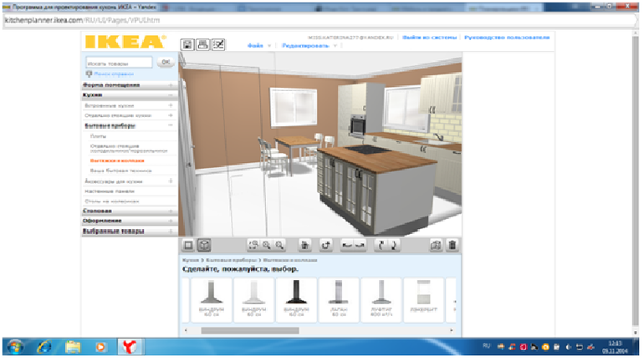This screenshot has width=644, height=361.
Task: Click the camera snapshot icon
Action: [x=436, y=245]
